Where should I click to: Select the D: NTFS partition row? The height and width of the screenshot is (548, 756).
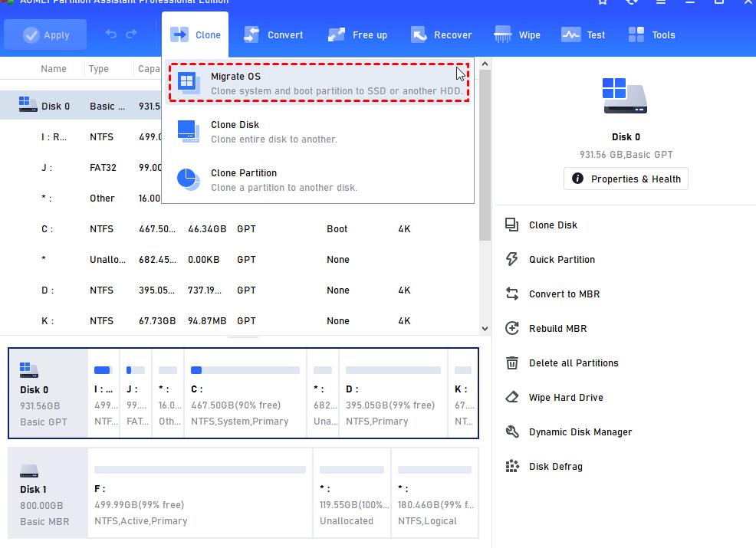pyautogui.click(x=239, y=290)
